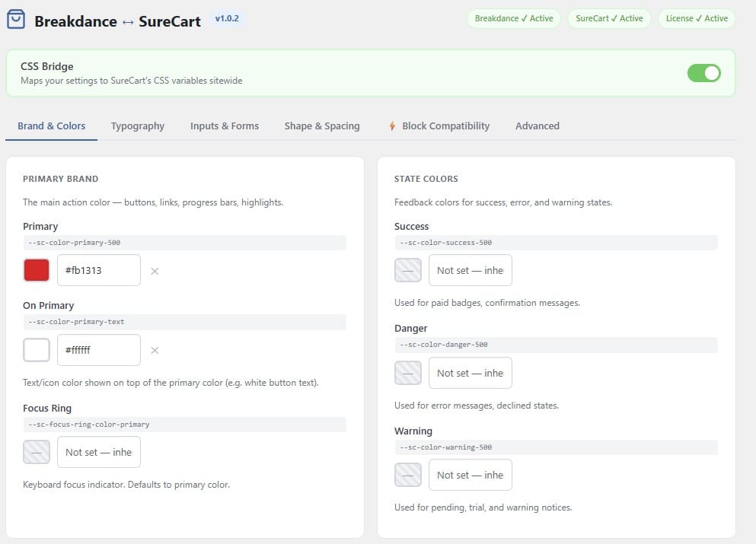The height and width of the screenshot is (544, 756).
Task: Open the Inputs & Forms tab
Action: click(x=224, y=126)
